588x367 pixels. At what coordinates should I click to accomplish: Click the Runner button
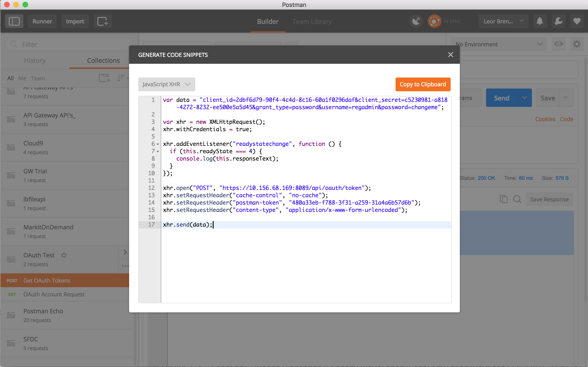click(x=42, y=21)
